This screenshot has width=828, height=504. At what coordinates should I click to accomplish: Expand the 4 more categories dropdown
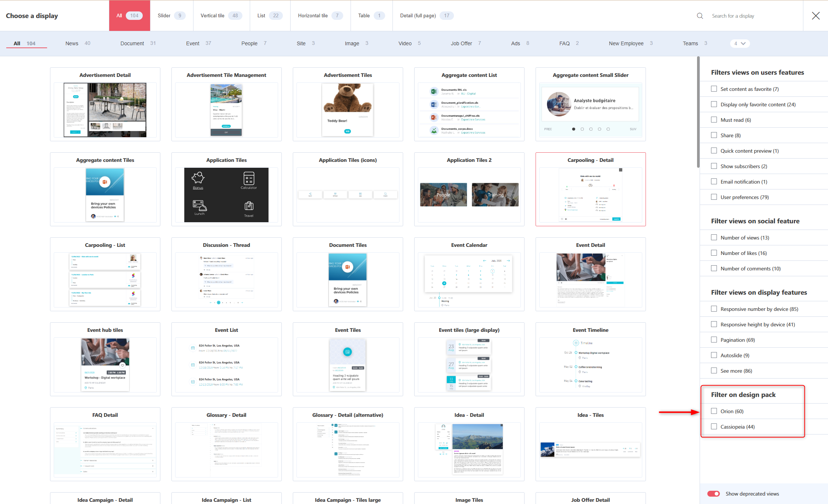tap(740, 43)
